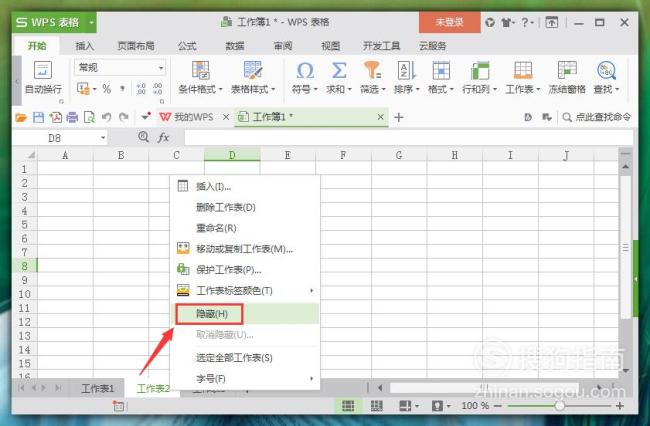
Task: Switch to the 插入 ribbon tab
Action: click(85, 46)
